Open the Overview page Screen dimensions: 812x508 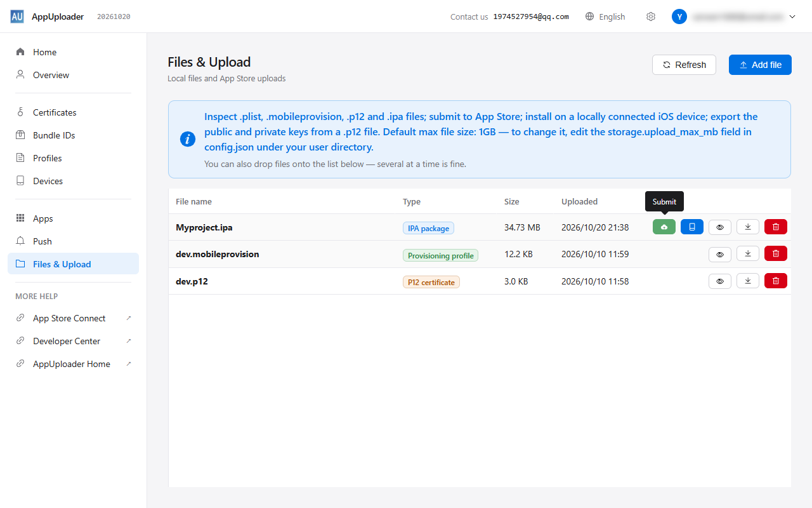point(73,75)
